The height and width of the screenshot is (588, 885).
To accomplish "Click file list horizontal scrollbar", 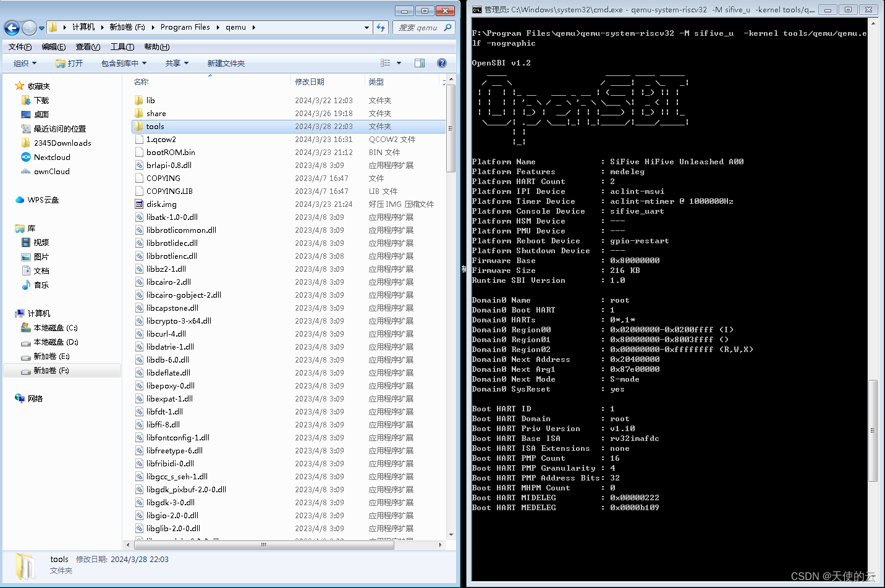I will coord(264,545).
